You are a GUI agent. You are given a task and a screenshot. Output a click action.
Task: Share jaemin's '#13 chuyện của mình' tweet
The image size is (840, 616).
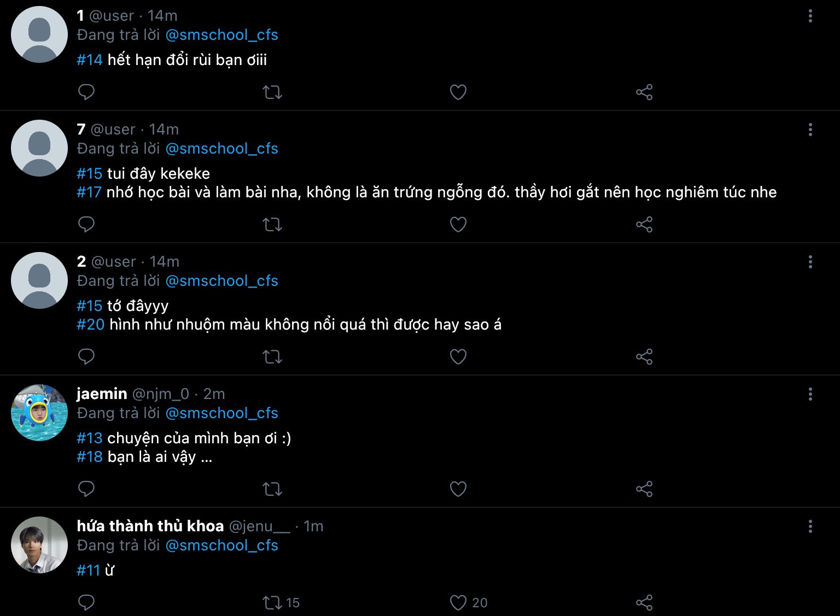pos(644,489)
